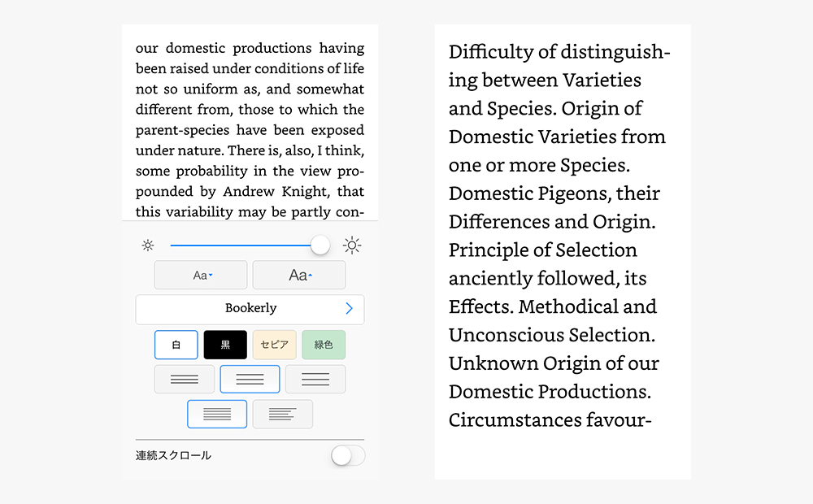Toggle the 連続スクロール continuous scroll switch
The width and height of the screenshot is (813, 504).
click(348, 456)
